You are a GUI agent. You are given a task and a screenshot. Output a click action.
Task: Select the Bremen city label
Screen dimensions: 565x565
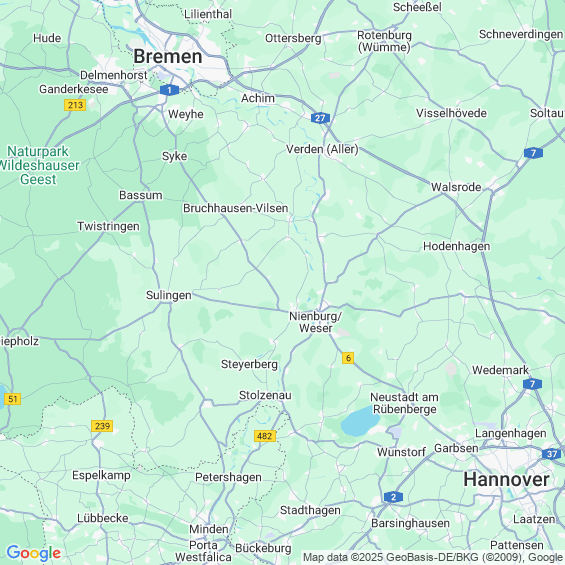point(168,57)
